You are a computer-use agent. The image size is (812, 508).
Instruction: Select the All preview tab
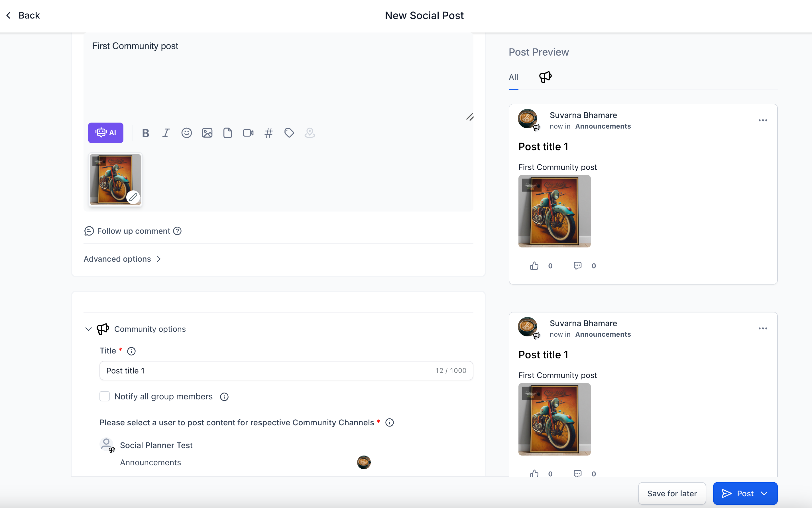513,77
